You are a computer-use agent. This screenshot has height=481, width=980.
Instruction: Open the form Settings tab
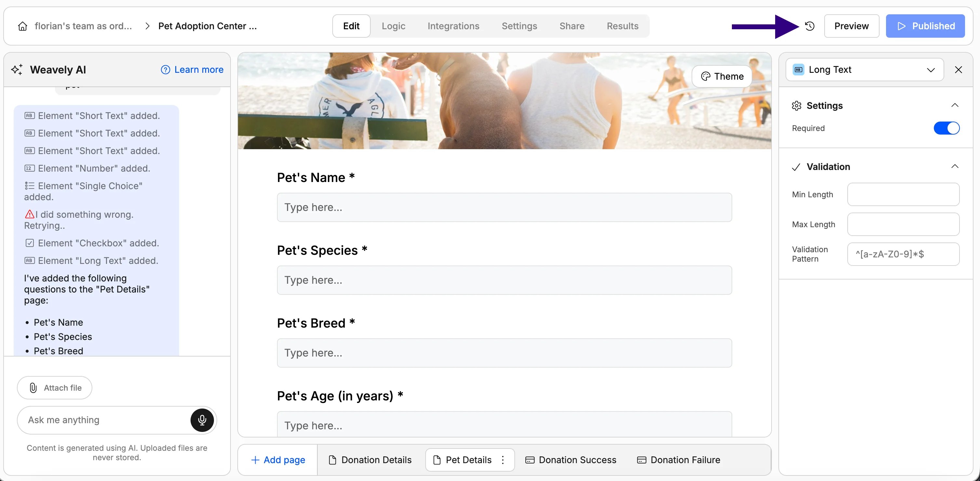click(x=519, y=26)
